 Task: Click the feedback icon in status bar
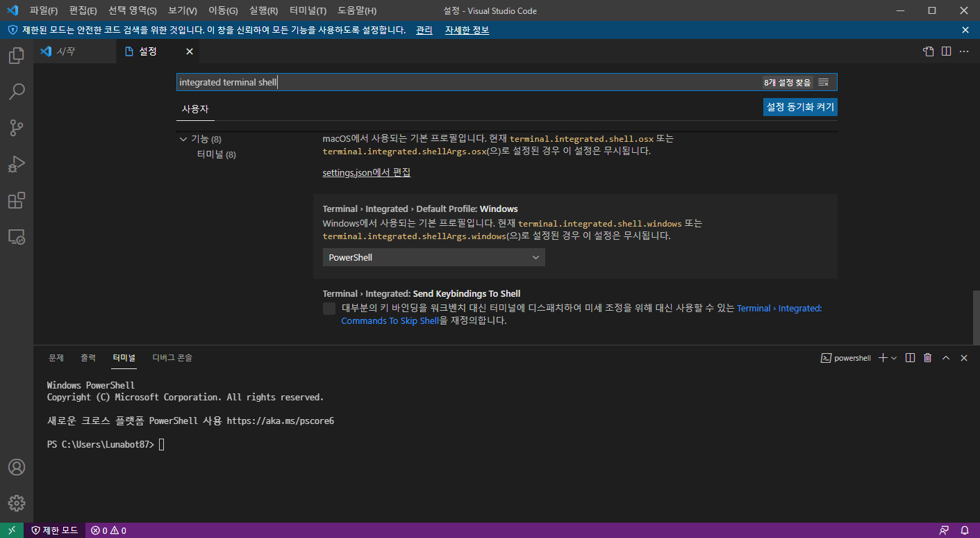944,530
